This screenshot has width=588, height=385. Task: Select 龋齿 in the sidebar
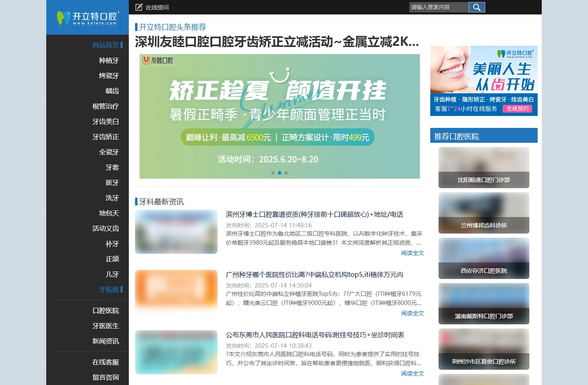pos(112,91)
